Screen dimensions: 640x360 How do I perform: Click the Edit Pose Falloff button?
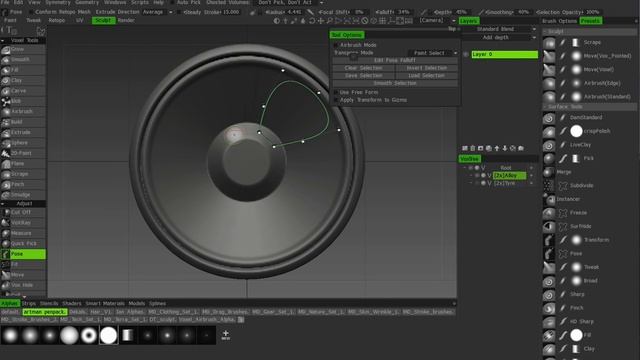395,60
